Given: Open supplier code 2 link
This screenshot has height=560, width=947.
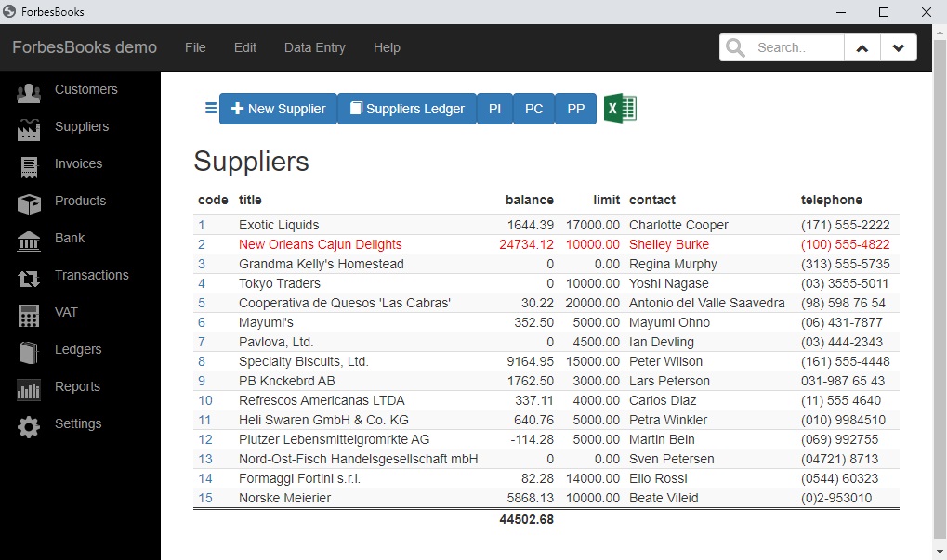Looking at the screenshot, I should (x=202, y=244).
